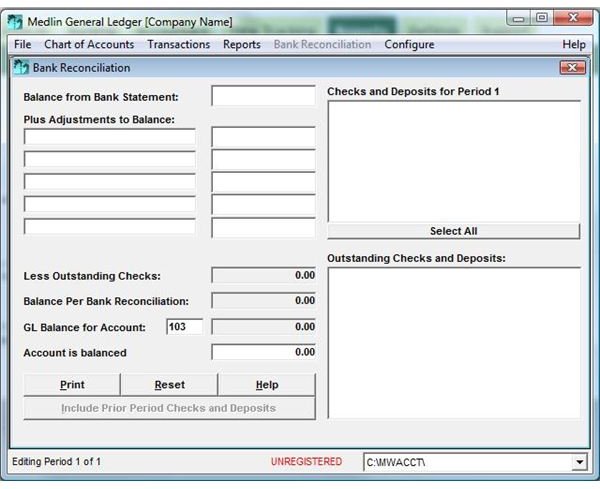Image resolution: width=600 pixels, height=489 pixels.
Task: Click the Balance Per Bank Reconciliation label
Action: tap(106, 302)
